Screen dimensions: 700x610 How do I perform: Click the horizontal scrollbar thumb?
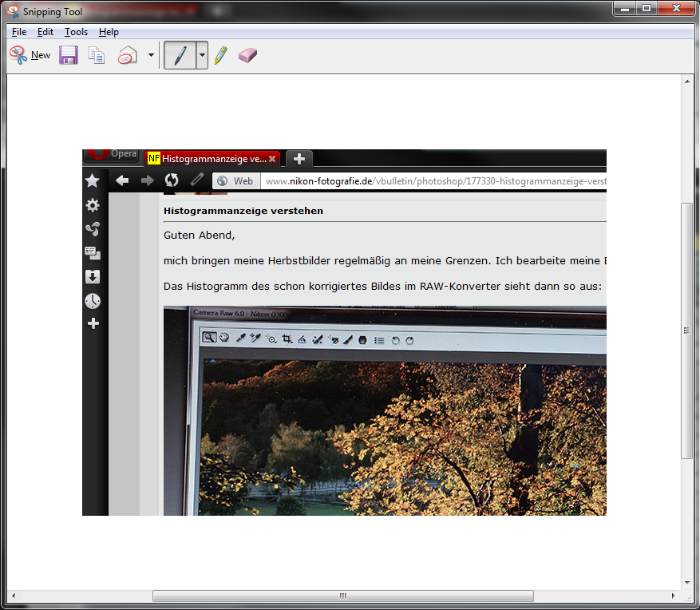point(343,596)
